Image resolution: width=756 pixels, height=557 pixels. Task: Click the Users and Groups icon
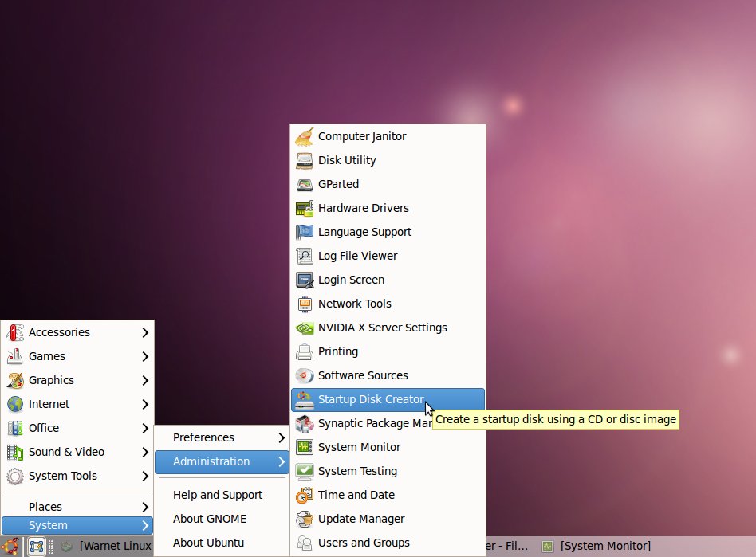(x=304, y=543)
